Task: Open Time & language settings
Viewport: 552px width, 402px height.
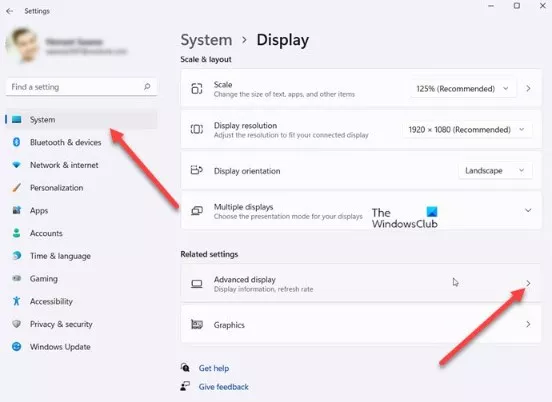Action: pyautogui.click(x=81, y=256)
